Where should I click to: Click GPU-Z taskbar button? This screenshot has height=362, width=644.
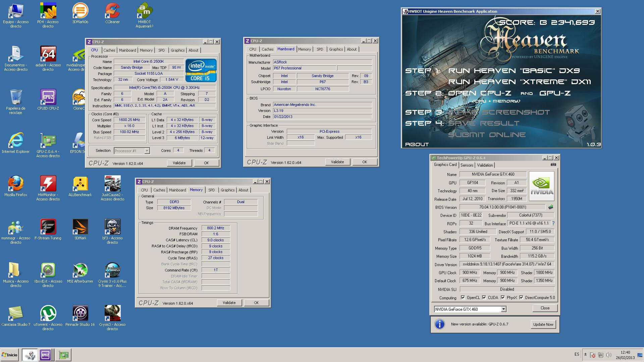[63, 355]
